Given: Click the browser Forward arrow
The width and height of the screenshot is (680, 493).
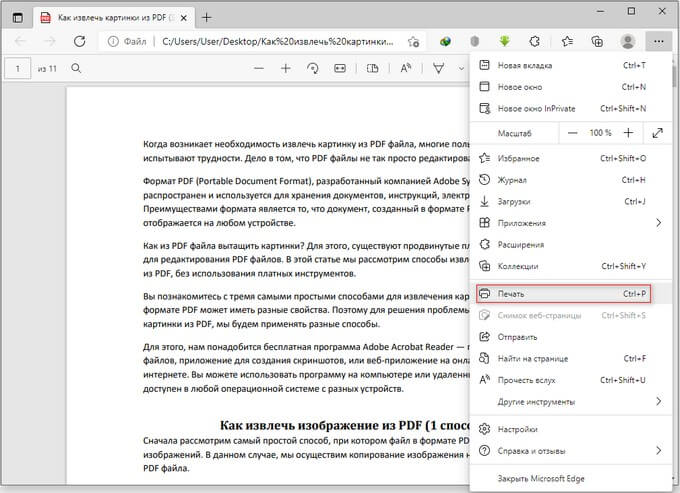Looking at the screenshot, I should coord(50,42).
